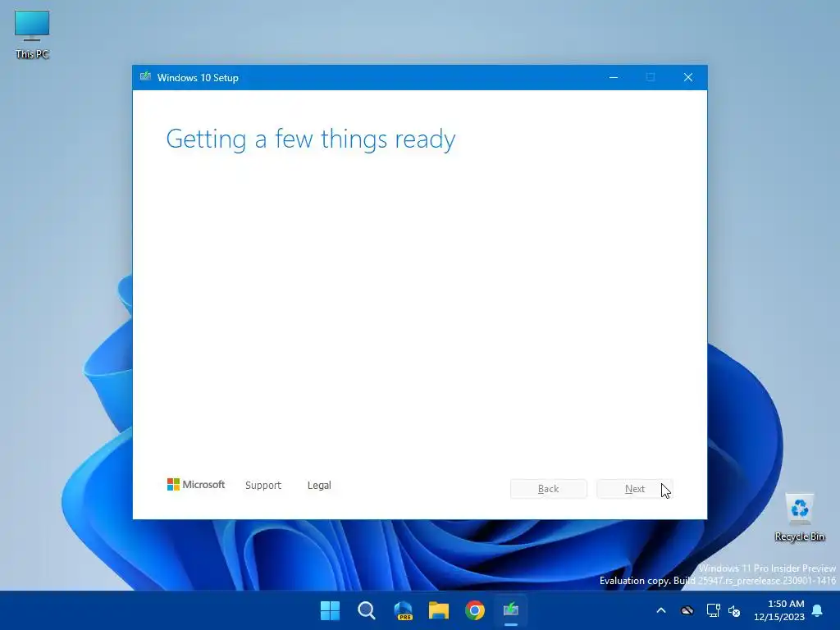Open the network status tray icon
Image resolution: width=840 pixels, height=630 pixels.
[x=713, y=610]
